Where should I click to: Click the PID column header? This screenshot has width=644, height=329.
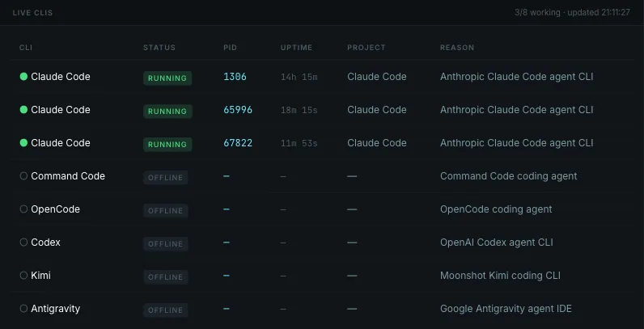231,48
